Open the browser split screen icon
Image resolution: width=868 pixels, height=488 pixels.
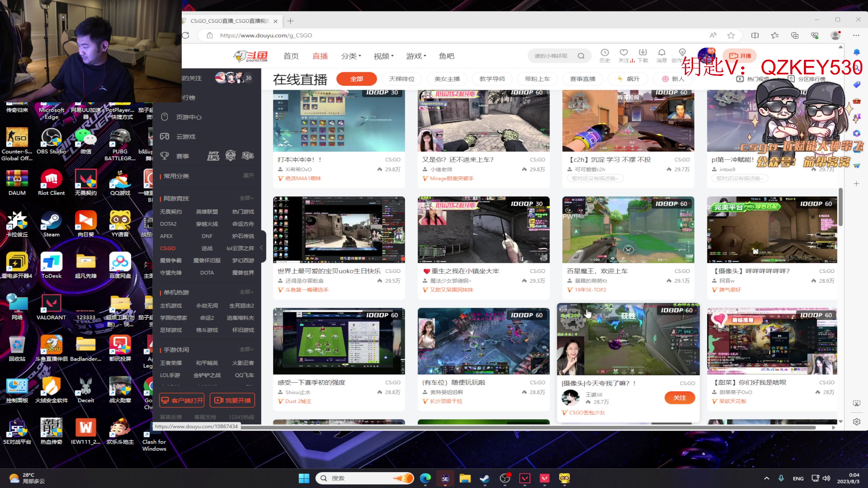755,35
